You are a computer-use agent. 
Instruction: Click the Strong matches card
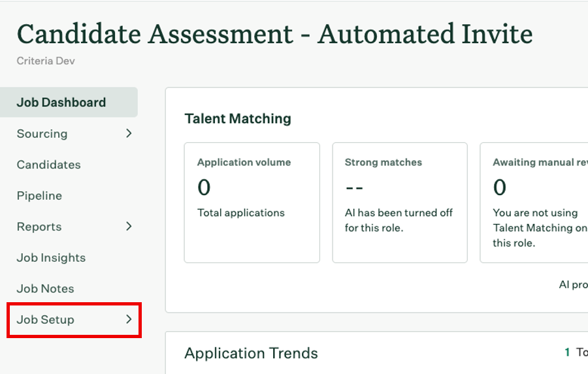point(399,202)
